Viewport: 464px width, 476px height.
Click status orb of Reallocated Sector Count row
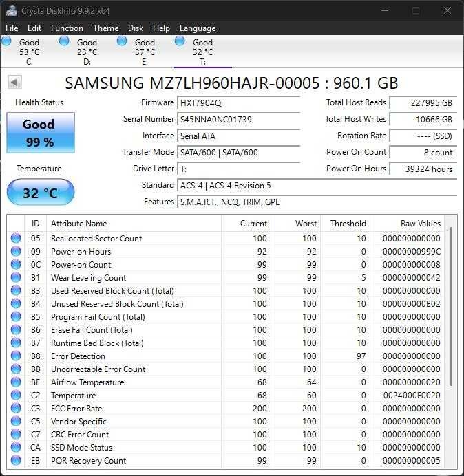(16, 238)
